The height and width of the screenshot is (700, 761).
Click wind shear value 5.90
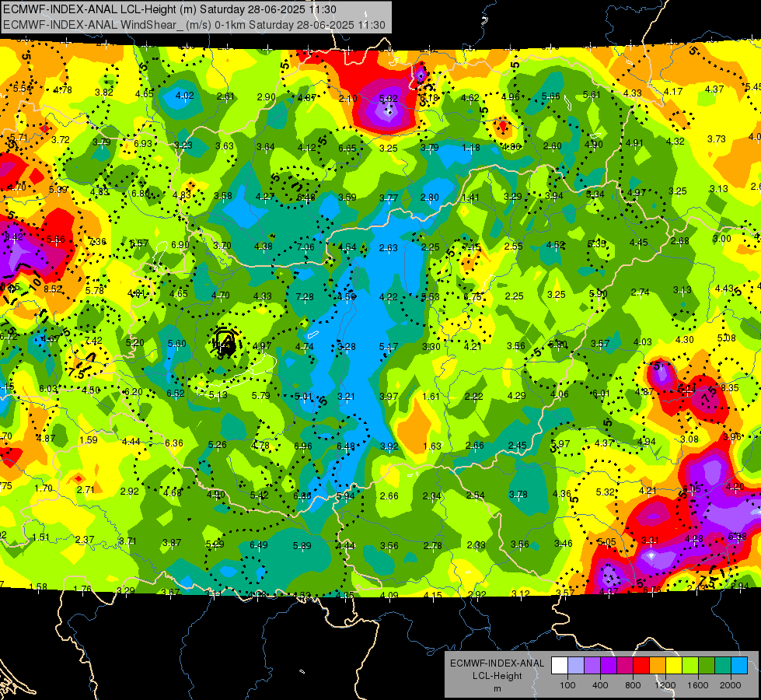coord(599,293)
